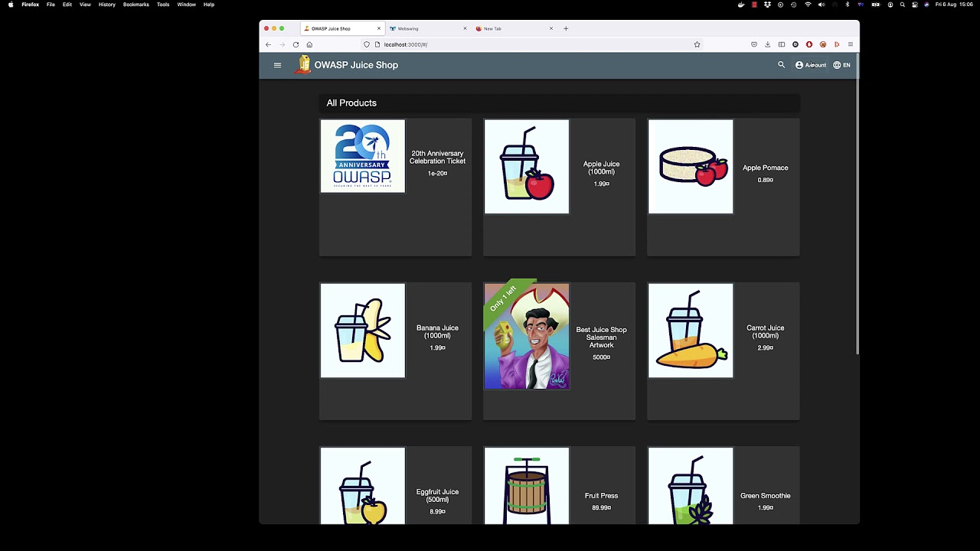Switch to the New Tab tab
Screen dimensions: 980x551
pos(514,28)
